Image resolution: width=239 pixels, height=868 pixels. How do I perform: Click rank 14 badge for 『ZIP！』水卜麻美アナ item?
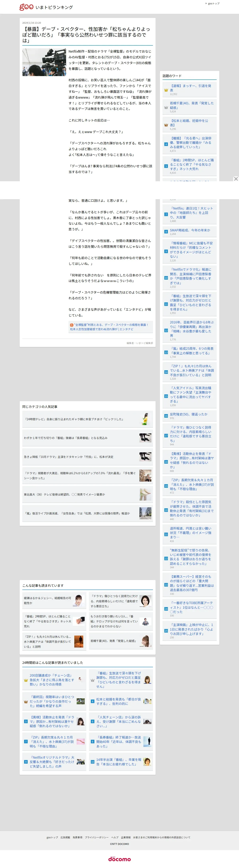tap(166, 372)
